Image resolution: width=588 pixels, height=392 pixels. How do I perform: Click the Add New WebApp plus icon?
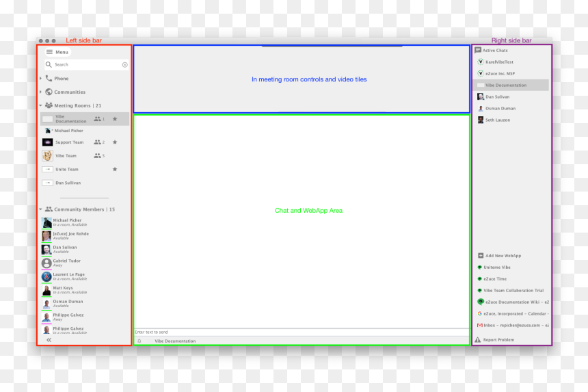pyautogui.click(x=481, y=255)
